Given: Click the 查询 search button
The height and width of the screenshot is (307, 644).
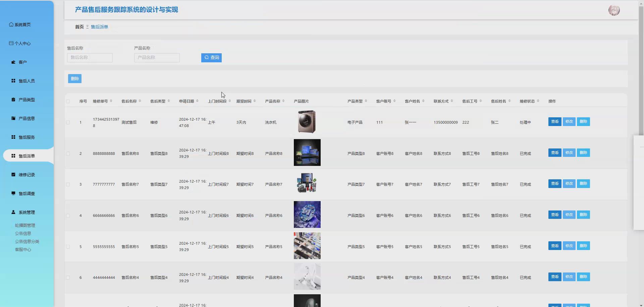Looking at the screenshot, I should (211, 58).
